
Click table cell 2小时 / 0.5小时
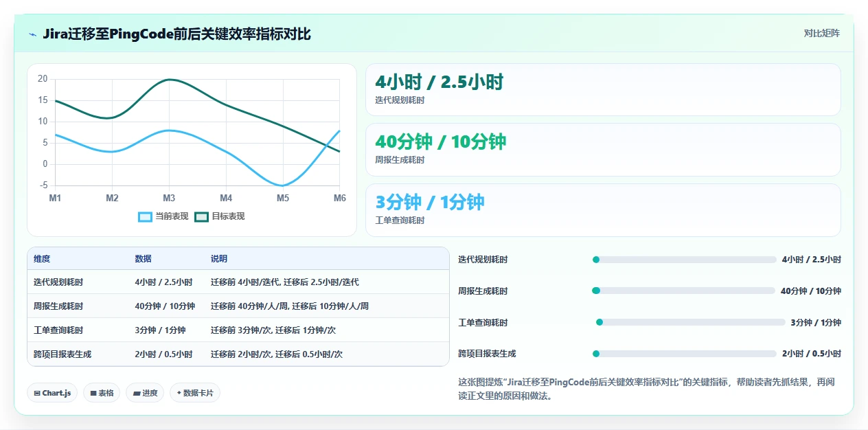coord(163,354)
